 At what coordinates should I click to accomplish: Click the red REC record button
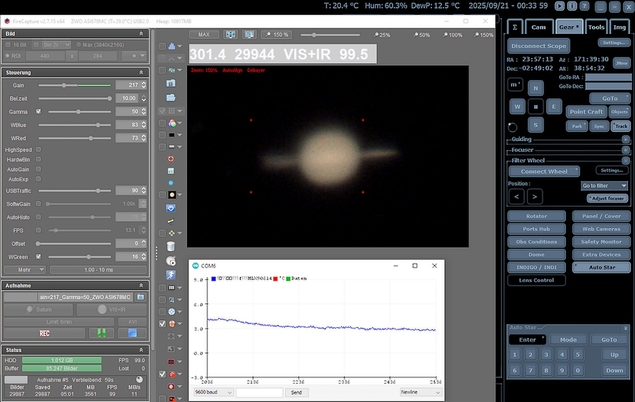pyautogui.click(x=45, y=333)
